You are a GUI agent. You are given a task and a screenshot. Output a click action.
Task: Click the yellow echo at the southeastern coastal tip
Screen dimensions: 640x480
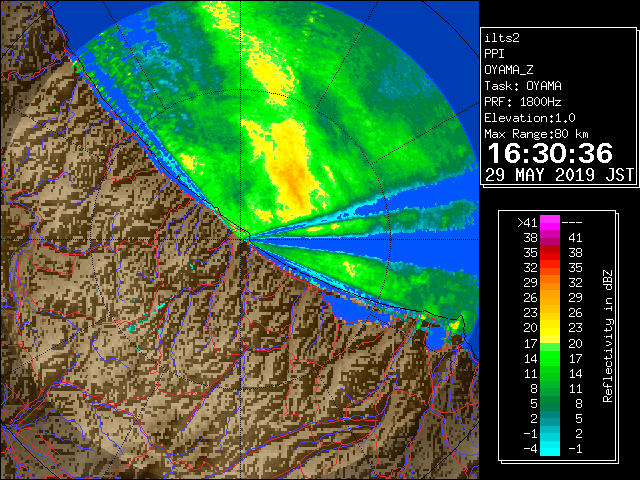pos(455,325)
